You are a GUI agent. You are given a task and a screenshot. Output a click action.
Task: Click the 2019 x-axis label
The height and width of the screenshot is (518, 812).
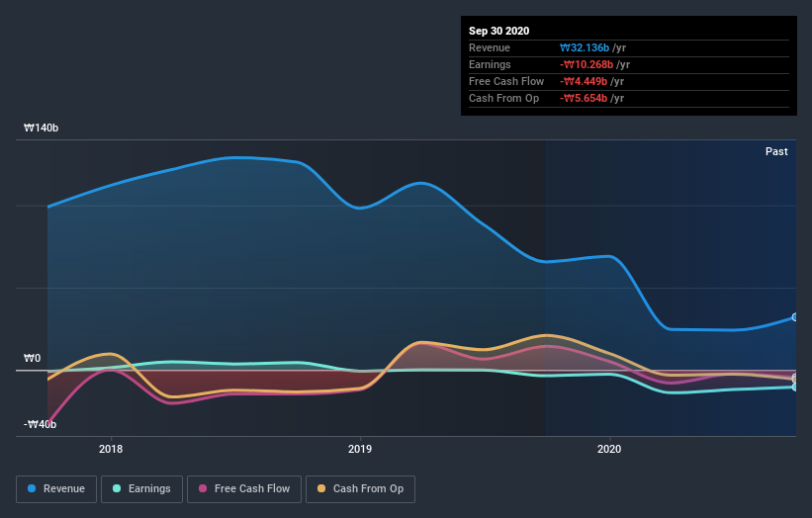(360, 449)
